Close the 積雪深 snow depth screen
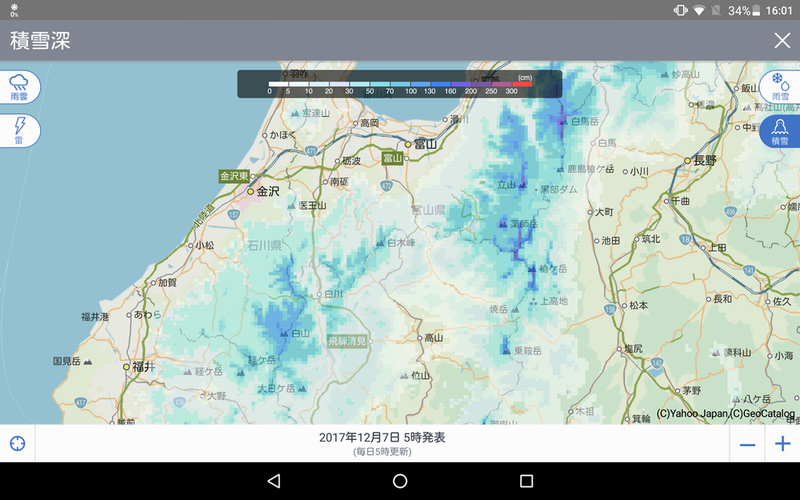Viewport: 800px width, 500px height. pos(782,40)
